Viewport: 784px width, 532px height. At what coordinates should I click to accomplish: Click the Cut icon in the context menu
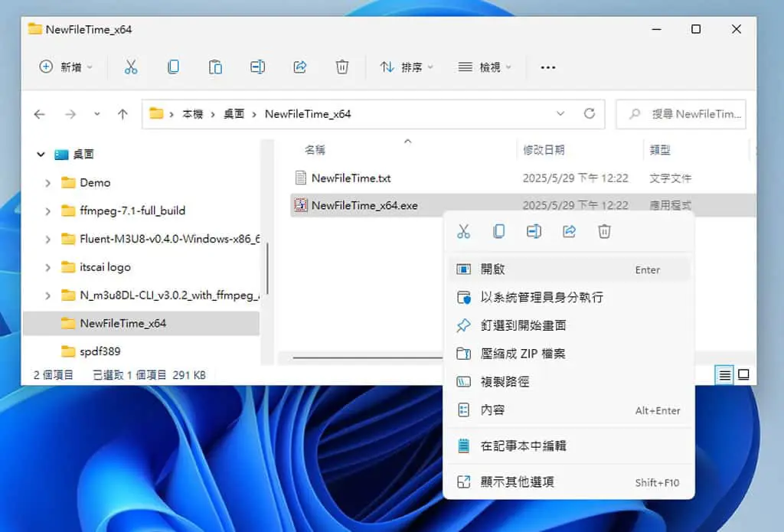point(463,231)
